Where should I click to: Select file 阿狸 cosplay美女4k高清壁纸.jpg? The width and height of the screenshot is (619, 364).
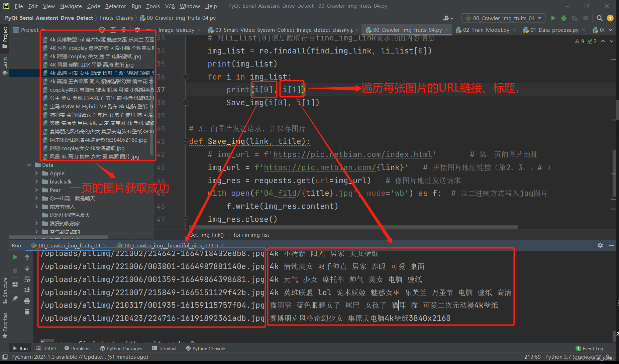(87, 148)
